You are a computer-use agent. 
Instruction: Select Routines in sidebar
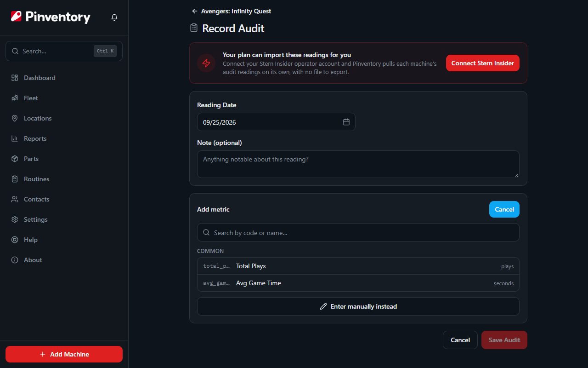64,179
